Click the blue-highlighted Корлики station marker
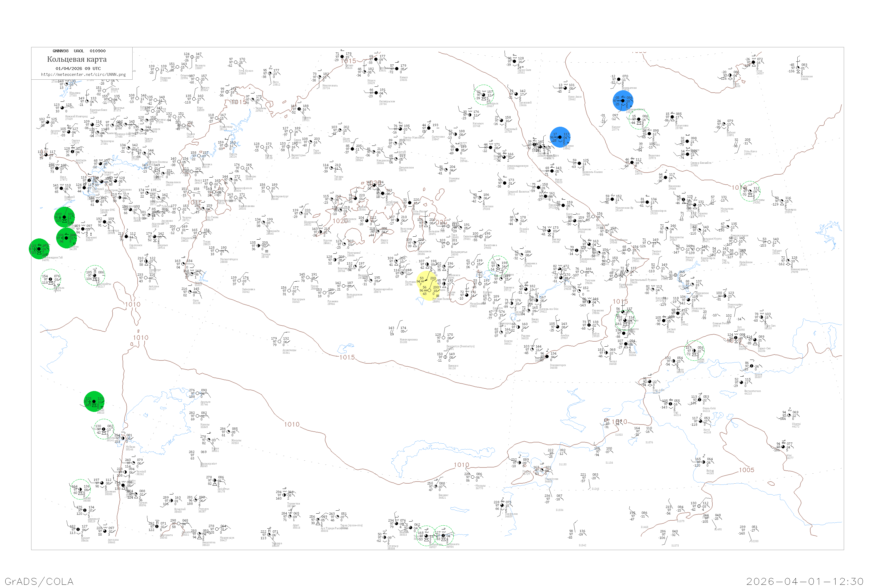 pyautogui.click(x=560, y=137)
